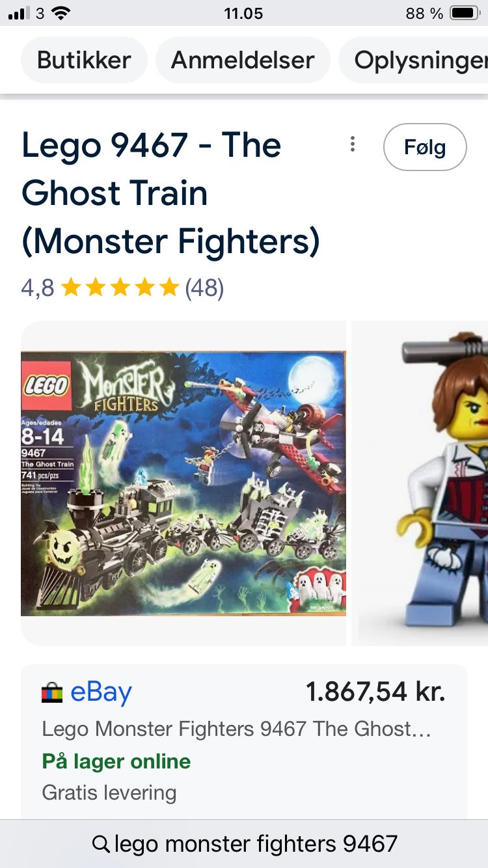Open the Anmeldelser tab
This screenshot has width=488, height=868.
(243, 60)
